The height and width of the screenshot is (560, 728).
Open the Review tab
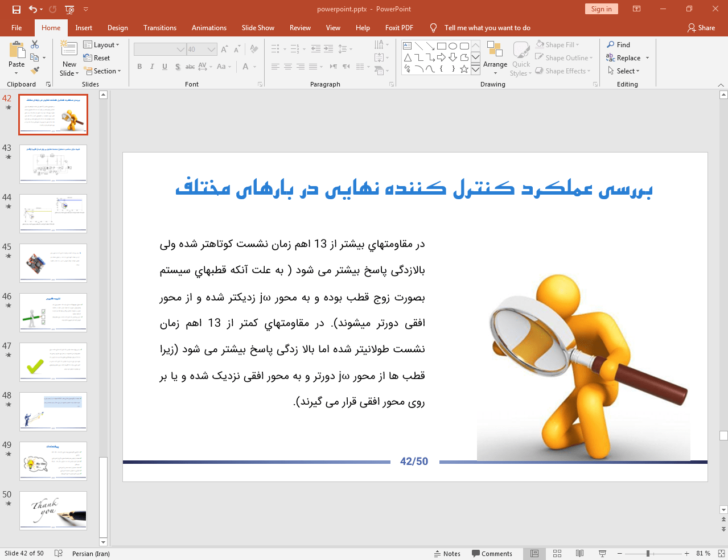click(x=300, y=28)
